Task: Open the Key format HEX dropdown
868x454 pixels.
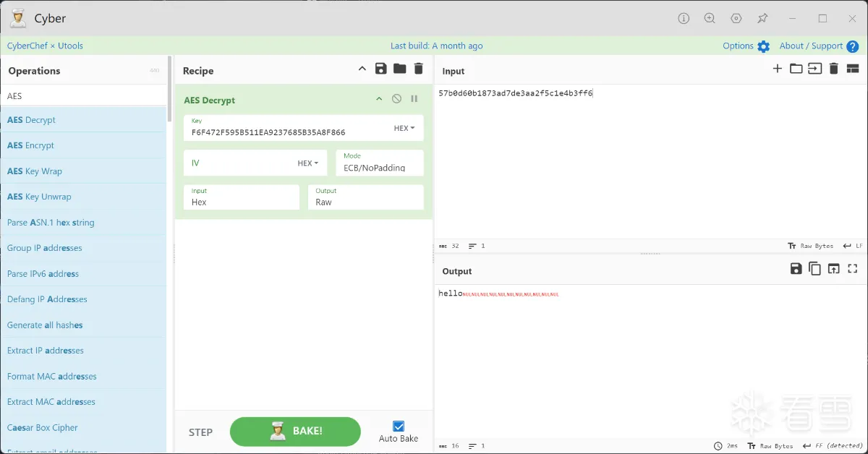Action: pyautogui.click(x=404, y=128)
